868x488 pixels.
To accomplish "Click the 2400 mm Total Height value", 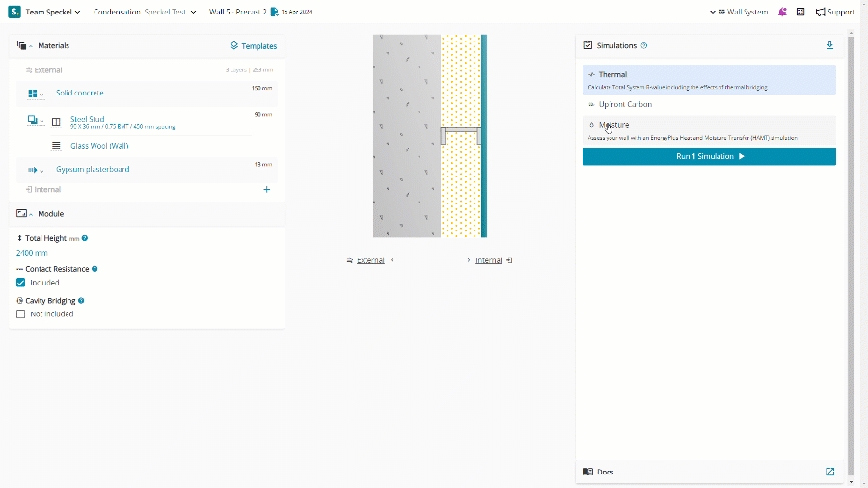I will click(x=32, y=253).
